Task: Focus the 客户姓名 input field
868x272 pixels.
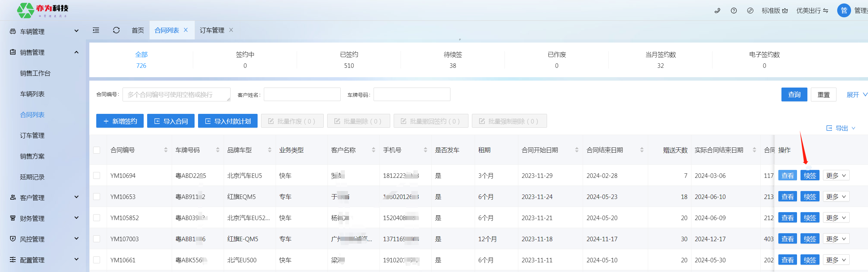Action: pyautogui.click(x=302, y=94)
